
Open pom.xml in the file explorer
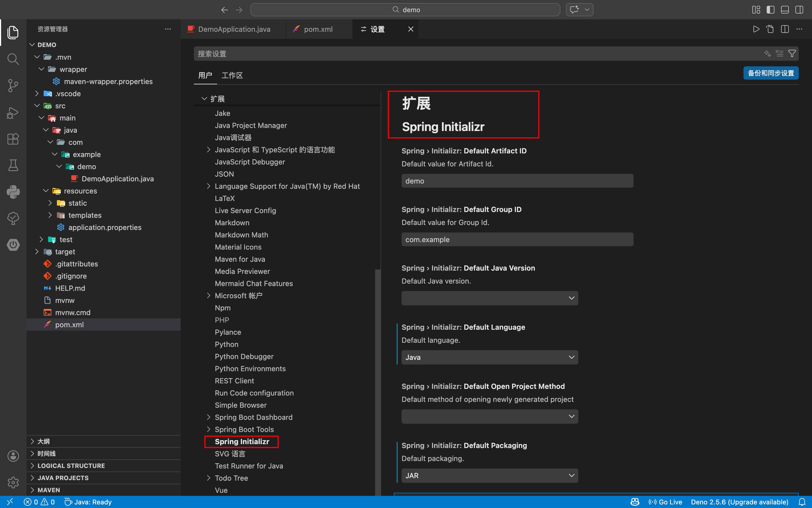point(103,324)
